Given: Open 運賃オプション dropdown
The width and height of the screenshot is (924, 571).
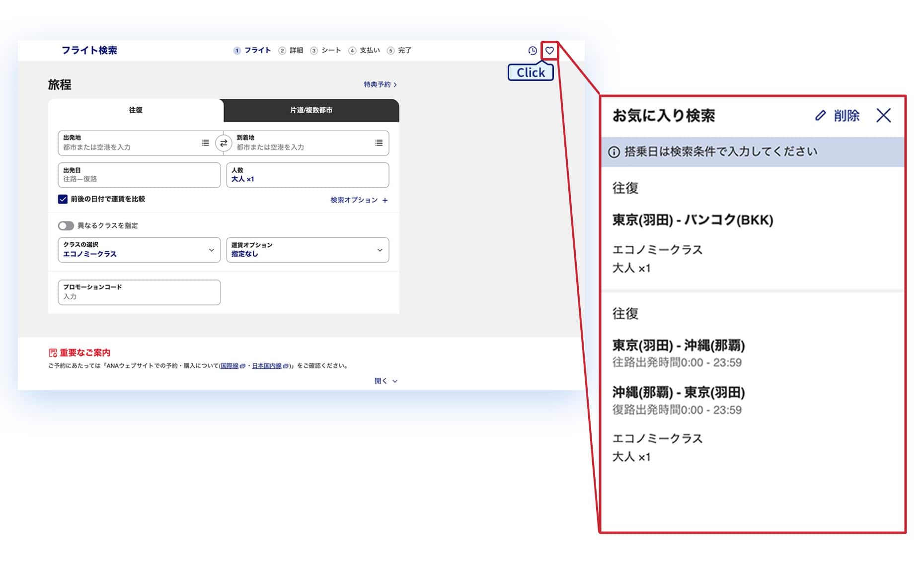Looking at the screenshot, I should click(x=308, y=250).
